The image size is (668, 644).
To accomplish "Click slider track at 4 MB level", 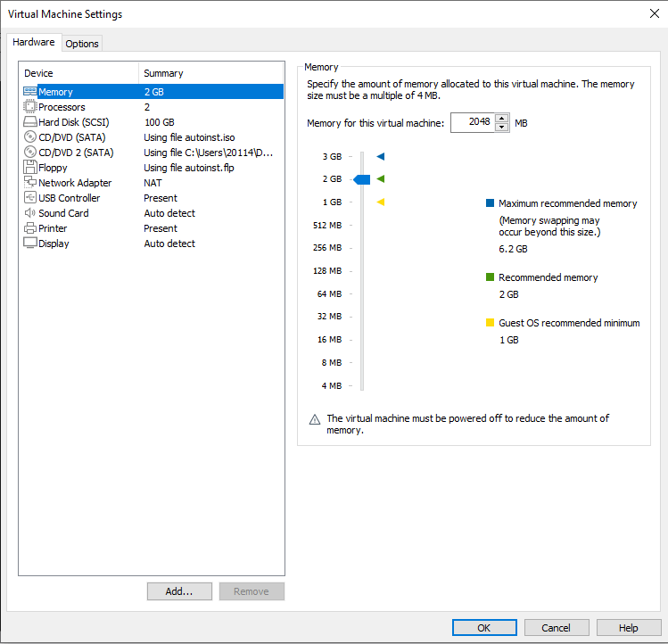I will point(362,385).
